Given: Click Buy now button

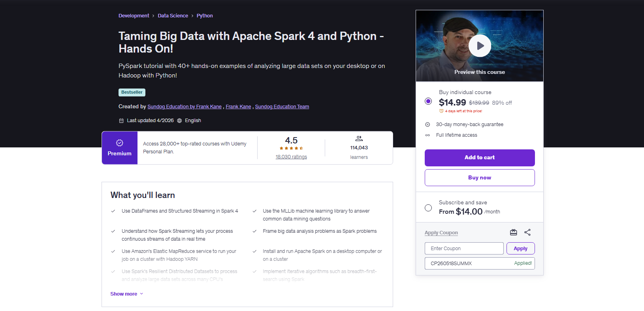Looking at the screenshot, I should 480,178.
